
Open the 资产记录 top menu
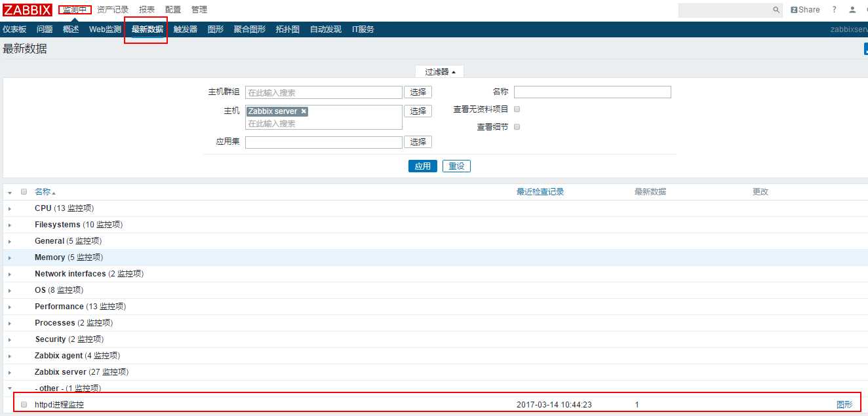point(113,10)
